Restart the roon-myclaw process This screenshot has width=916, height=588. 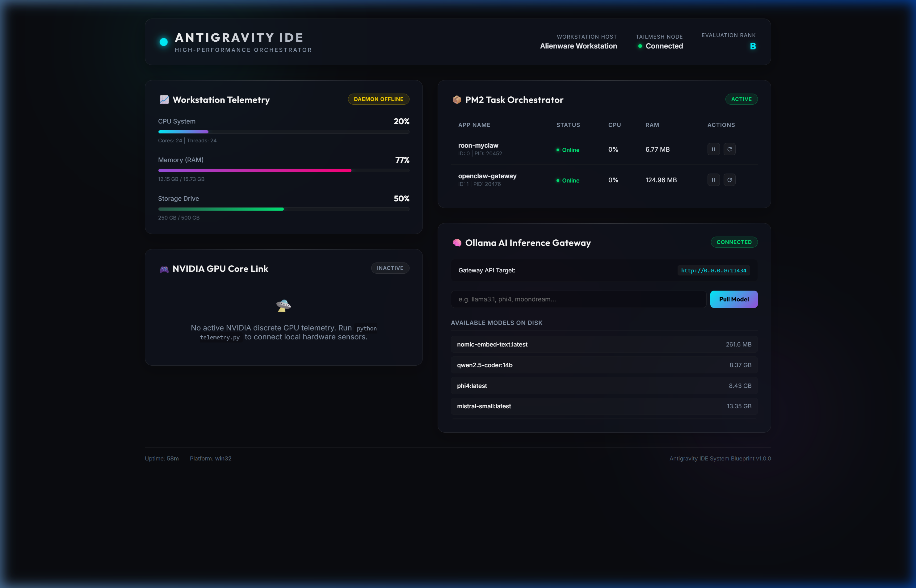click(729, 149)
